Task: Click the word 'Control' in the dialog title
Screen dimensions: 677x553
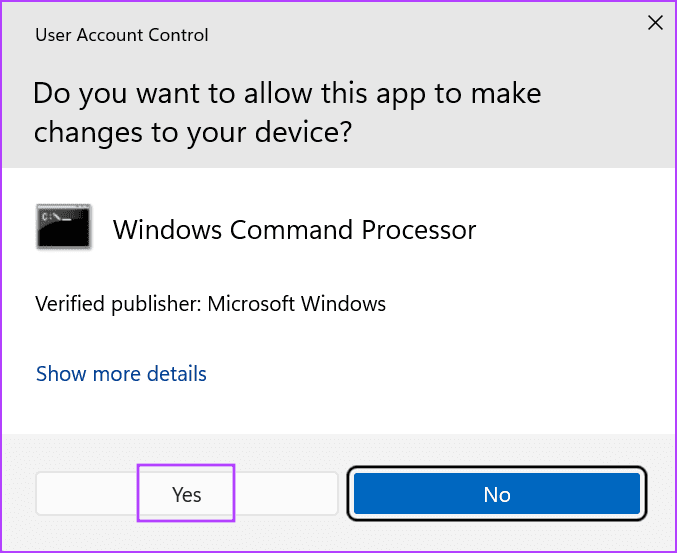Action: tap(177, 35)
